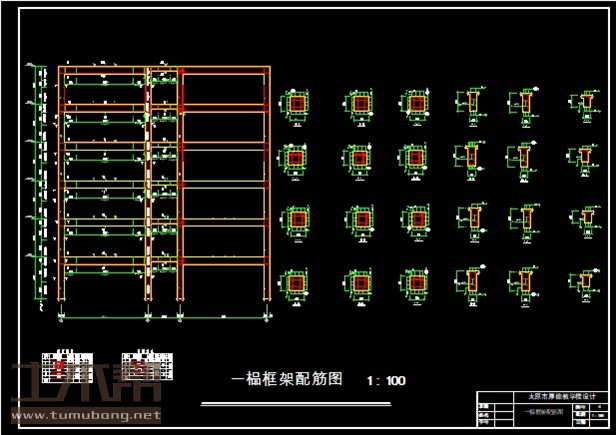The height and width of the screenshot is (435, 616).
Task: Click the top-left square column section detail
Action: pos(296,103)
